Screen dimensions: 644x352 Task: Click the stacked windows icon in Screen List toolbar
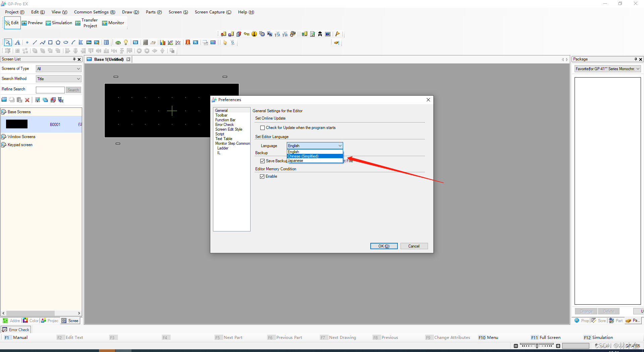click(45, 100)
